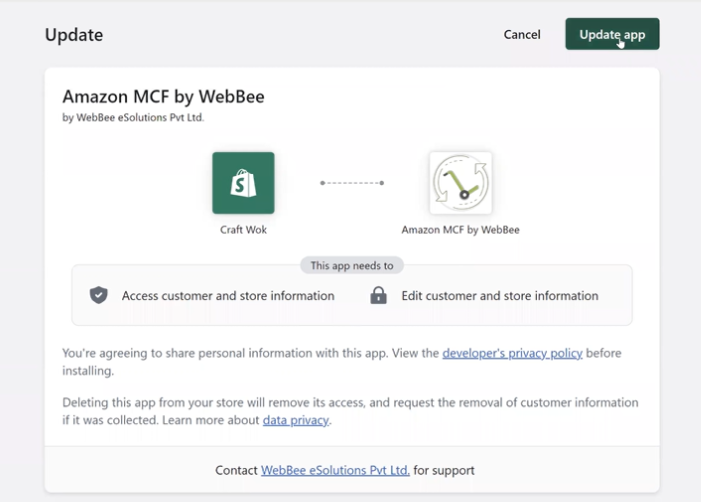Click the 'Amazon MCF by WebBee' card title
The image size is (701, 502).
tap(163, 97)
